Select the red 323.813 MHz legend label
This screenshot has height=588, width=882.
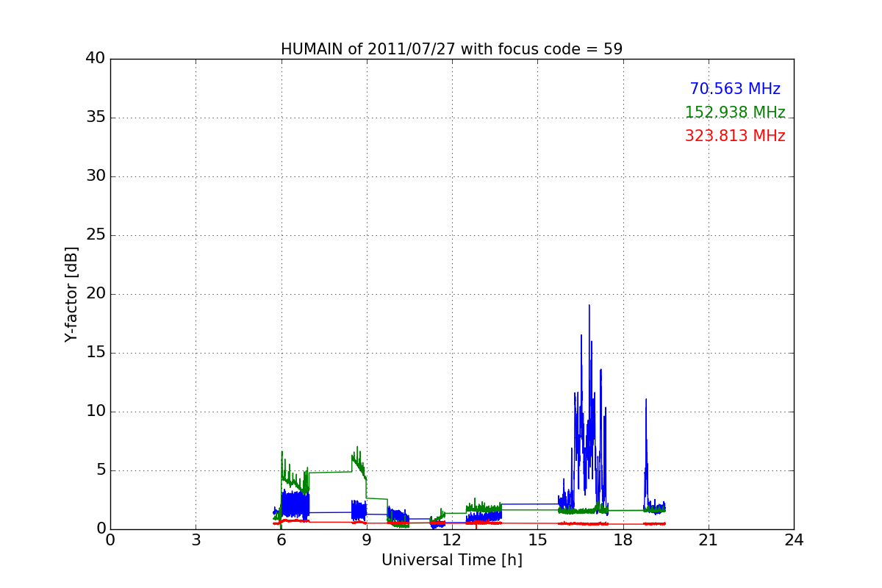[735, 136]
